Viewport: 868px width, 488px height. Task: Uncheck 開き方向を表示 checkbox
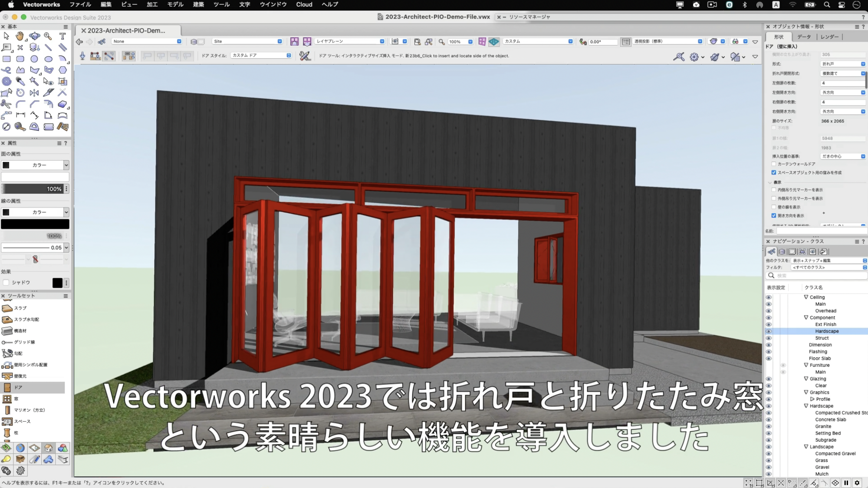pos(773,216)
